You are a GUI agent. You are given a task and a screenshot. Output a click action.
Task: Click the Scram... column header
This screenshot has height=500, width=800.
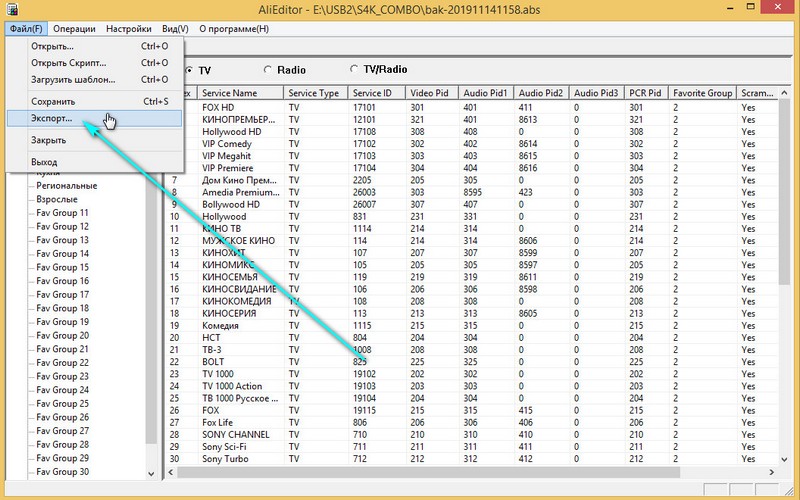pyautogui.click(x=758, y=93)
